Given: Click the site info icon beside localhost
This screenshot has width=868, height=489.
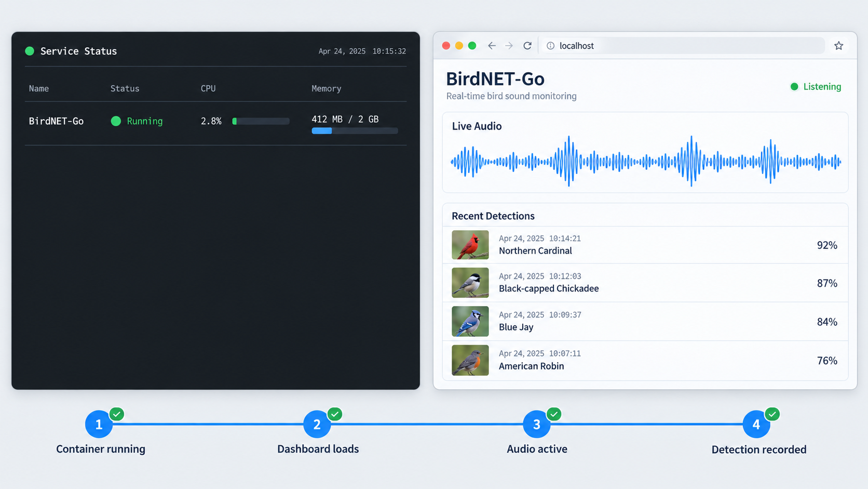Looking at the screenshot, I should click(551, 46).
